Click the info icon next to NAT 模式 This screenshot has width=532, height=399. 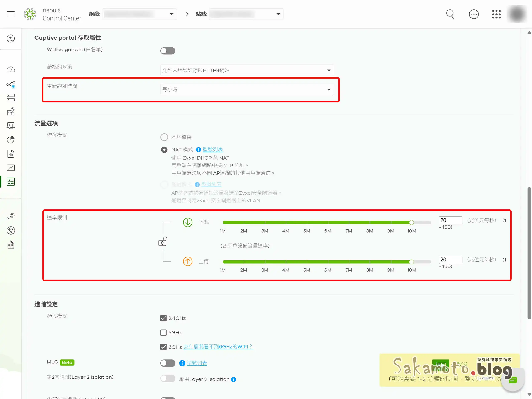pos(198,150)
